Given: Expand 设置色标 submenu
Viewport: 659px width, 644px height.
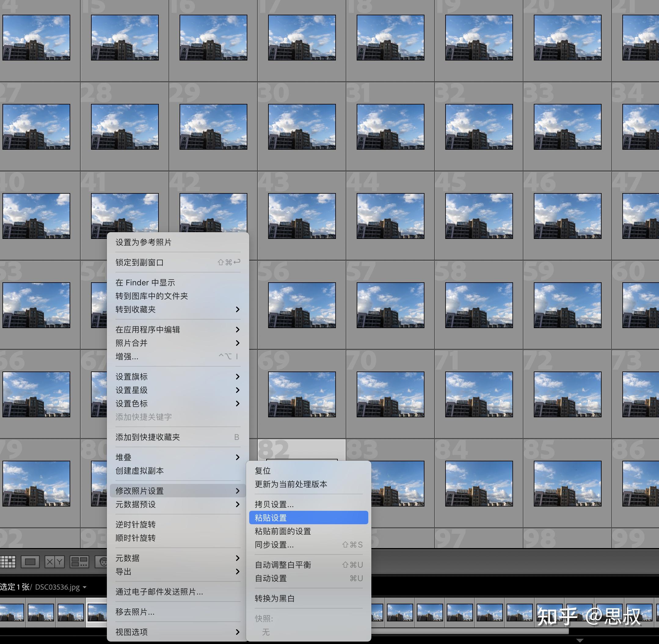Looking at the screenshot, I should coord(178,404).
